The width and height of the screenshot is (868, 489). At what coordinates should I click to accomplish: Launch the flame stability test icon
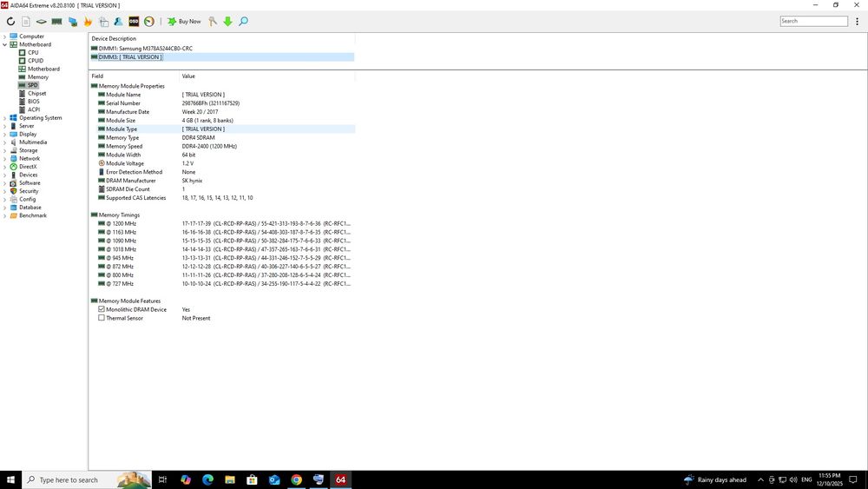88,22
